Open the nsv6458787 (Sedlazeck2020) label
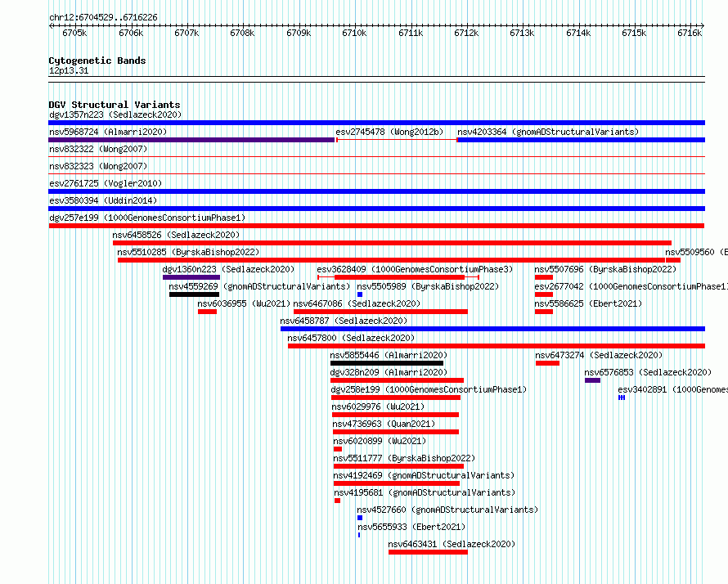 click(x=344, y=321)
